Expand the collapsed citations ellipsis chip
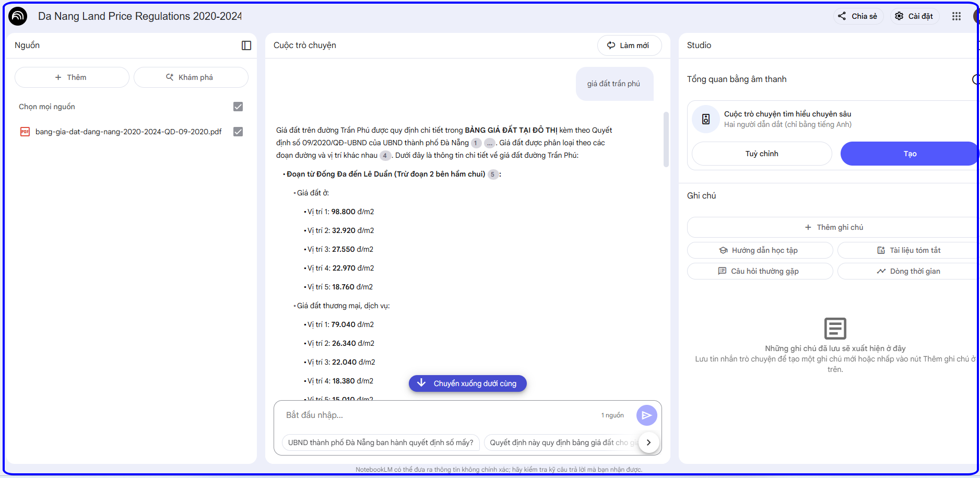 (489, 143)
